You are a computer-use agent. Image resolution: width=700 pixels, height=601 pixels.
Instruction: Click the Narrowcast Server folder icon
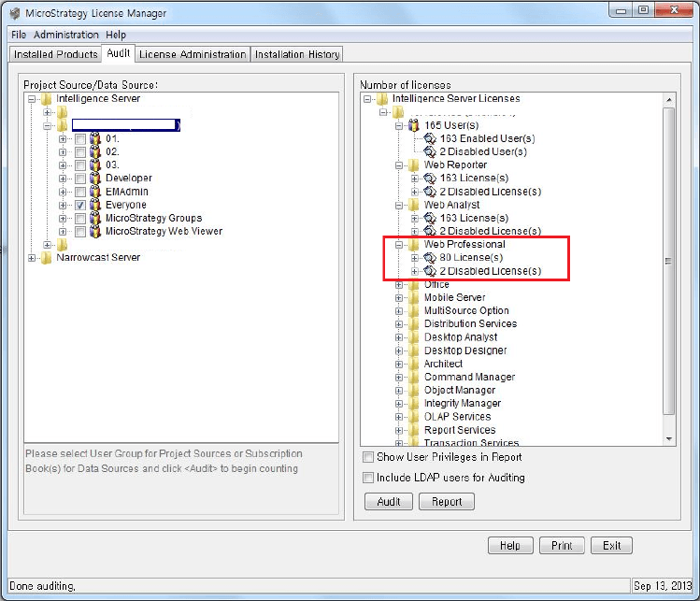pyautogui.click(x=46, y=258)
